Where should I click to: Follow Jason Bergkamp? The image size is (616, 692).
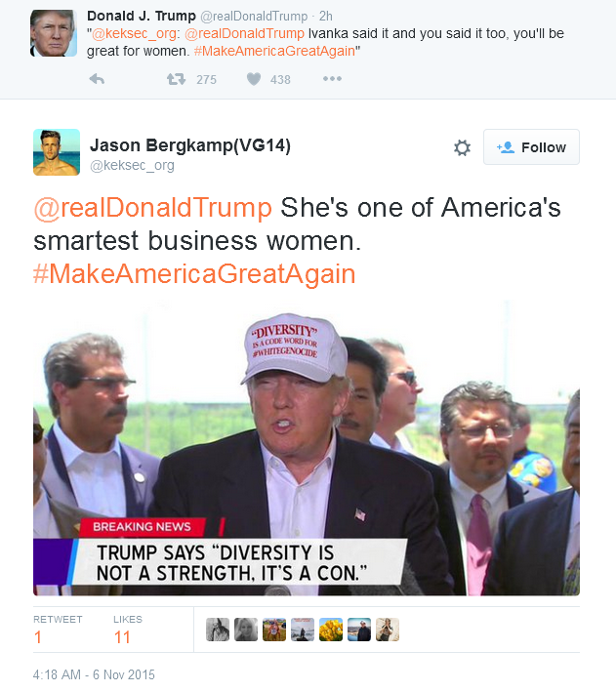[x=531, y=147]
